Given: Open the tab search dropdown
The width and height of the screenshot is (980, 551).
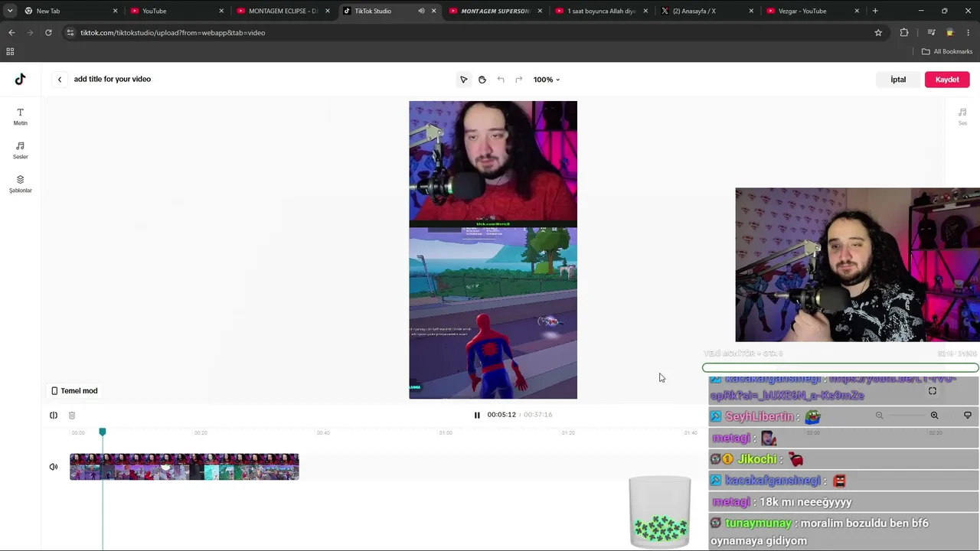Looking at the screenshot, I should click(10, 11).
